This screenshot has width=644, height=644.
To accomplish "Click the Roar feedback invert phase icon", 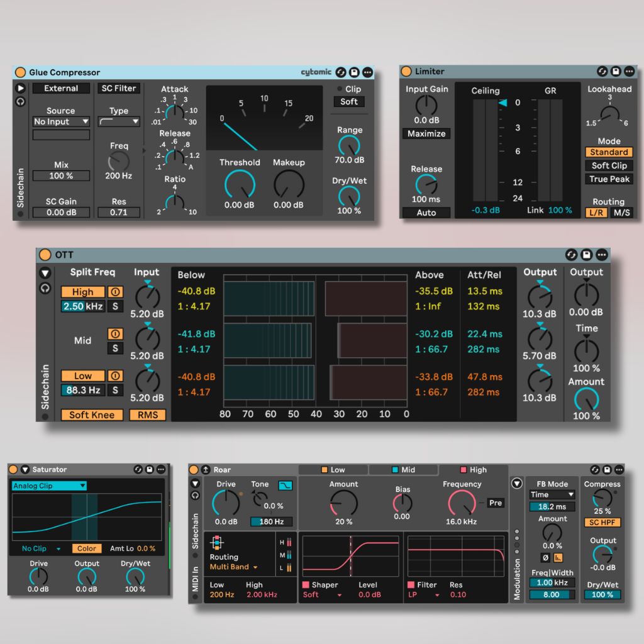I will pos(545,558).
